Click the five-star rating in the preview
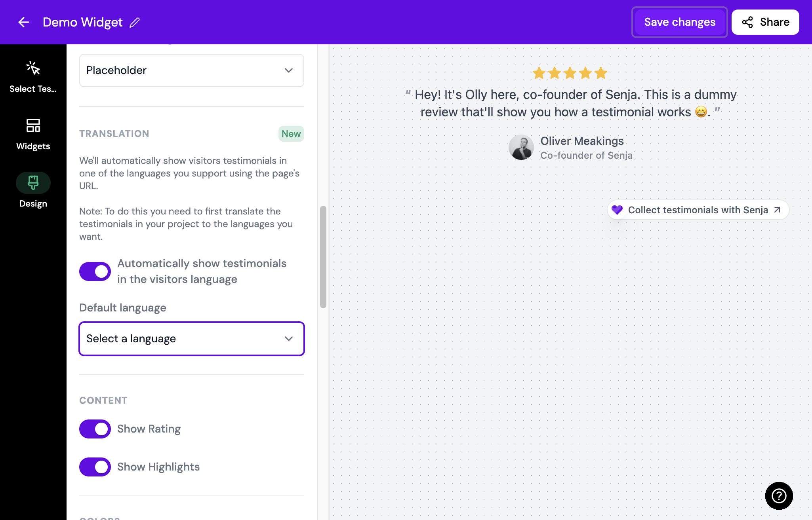The image size is (812, 520). (570, 73)
